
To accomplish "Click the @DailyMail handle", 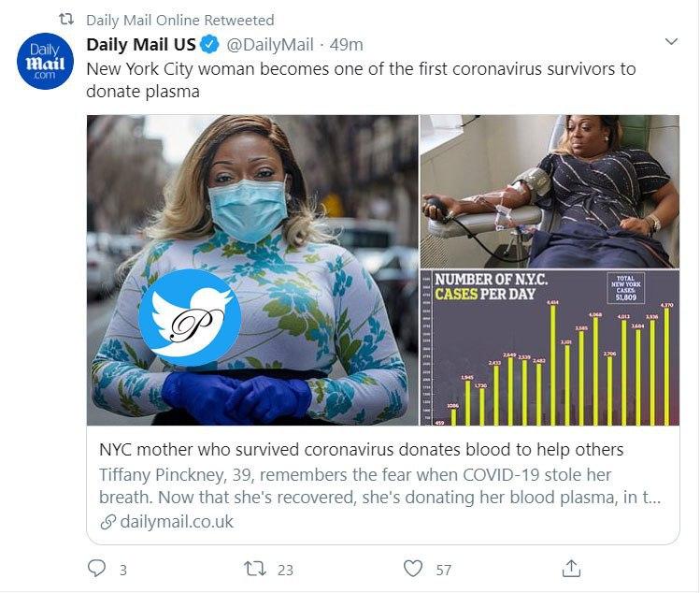I will point(270,45).
